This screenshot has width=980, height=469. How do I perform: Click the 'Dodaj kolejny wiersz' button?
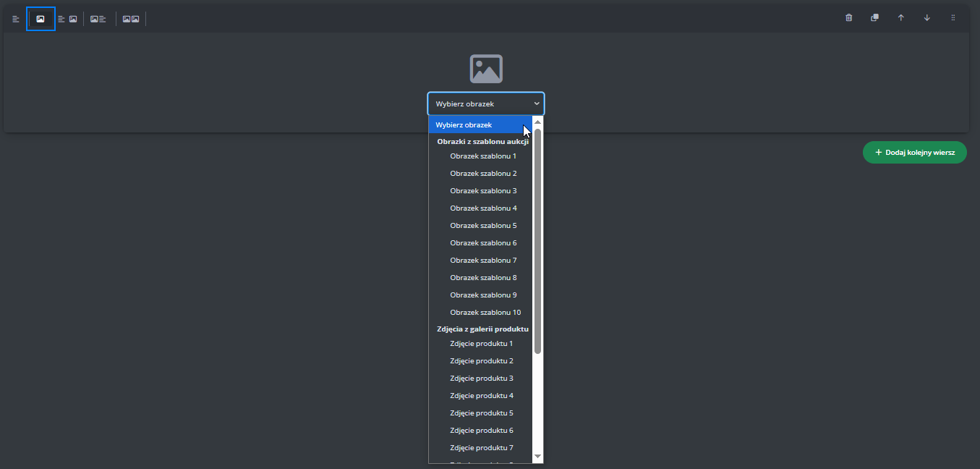[914, 153]
